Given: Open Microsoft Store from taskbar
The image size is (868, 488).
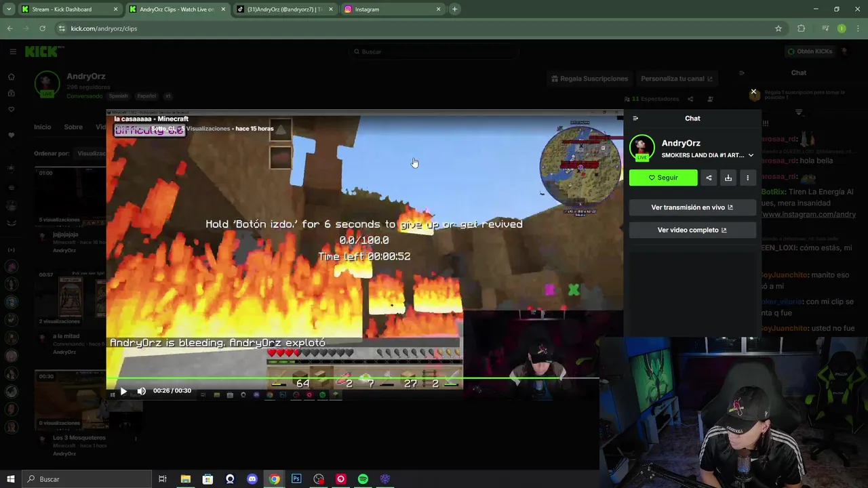Looking at the screenshot, I should click(x=208, y=479).
